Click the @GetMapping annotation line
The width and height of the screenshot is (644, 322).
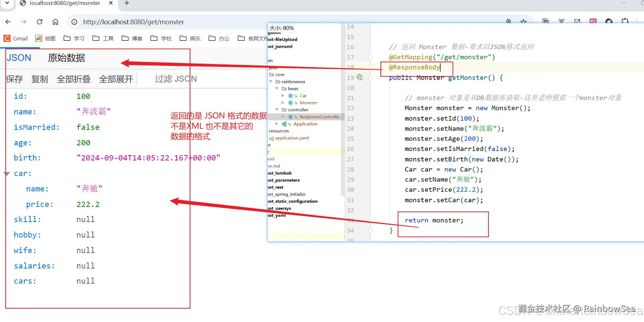[x=442, y=57]
